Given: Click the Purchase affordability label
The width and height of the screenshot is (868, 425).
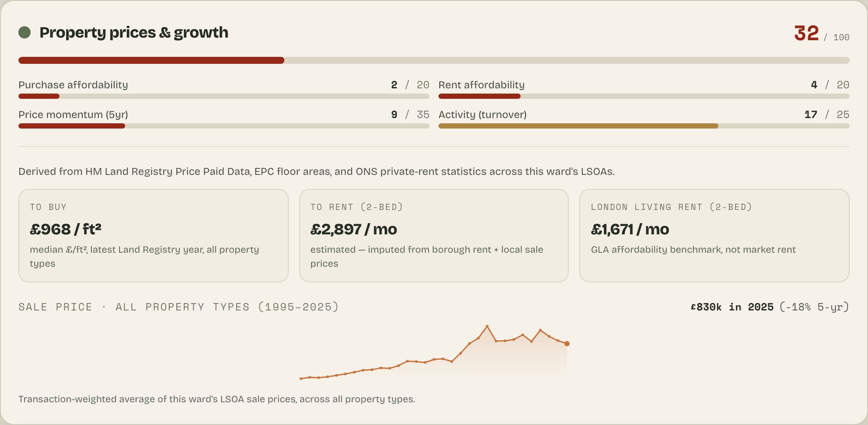Looking at the screenshot, I should (x=73, y=85).
